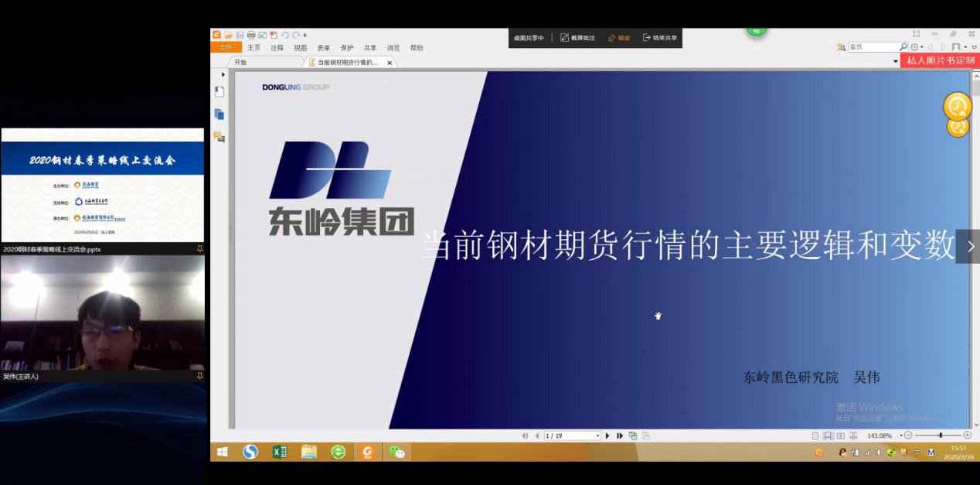
Task: Go to the next page using the status bar
Action: [607, 435]
